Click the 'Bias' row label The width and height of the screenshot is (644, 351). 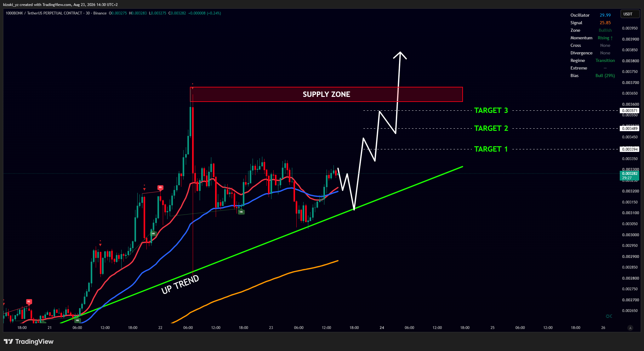pyautogui.click(x=574, y=75)
